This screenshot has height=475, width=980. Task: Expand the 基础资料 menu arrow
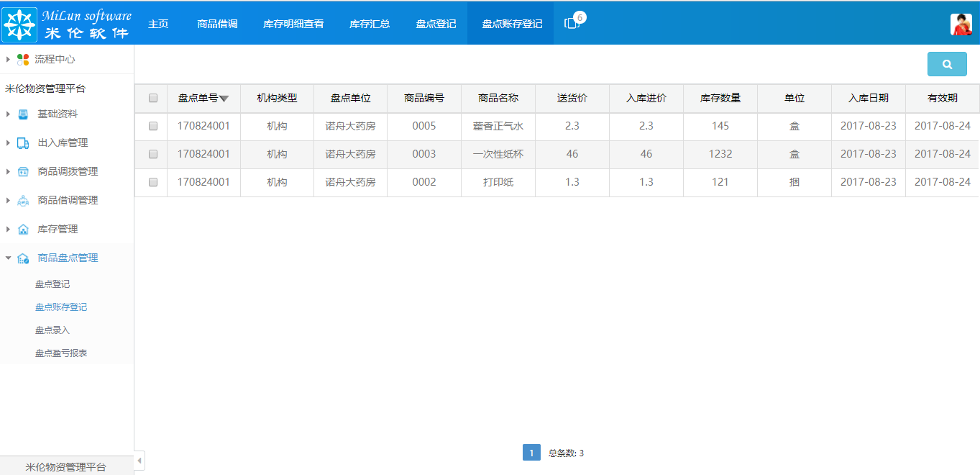(8, 114)
